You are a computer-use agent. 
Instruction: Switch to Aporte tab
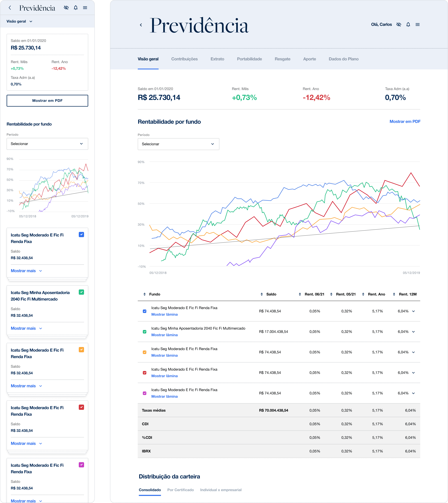[310, 59]
